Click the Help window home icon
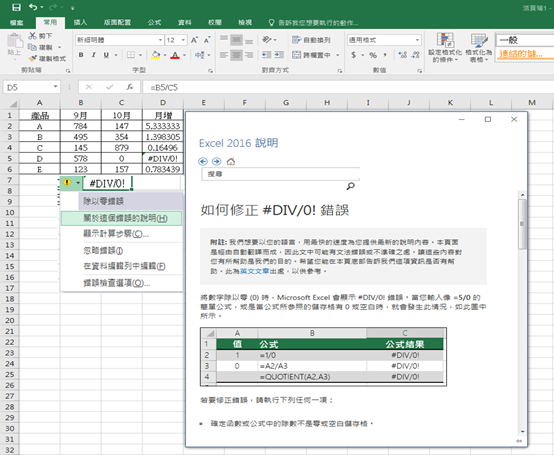 coord(231,161)
